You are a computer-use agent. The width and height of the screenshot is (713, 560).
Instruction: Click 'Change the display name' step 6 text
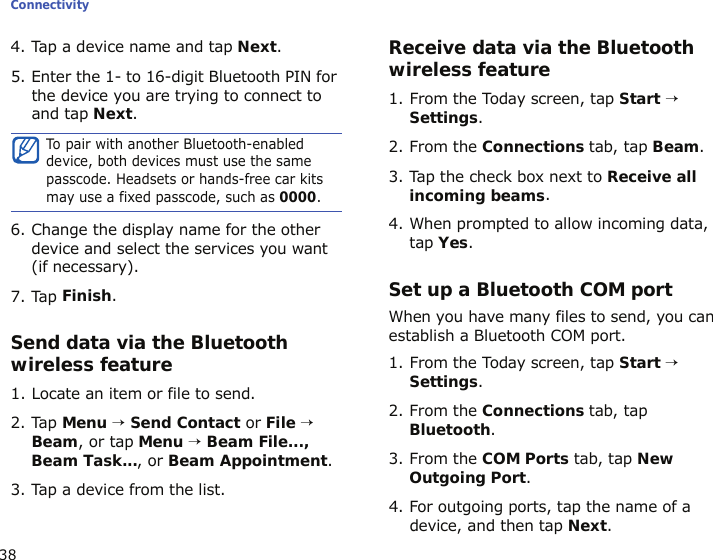pos(176,248)
